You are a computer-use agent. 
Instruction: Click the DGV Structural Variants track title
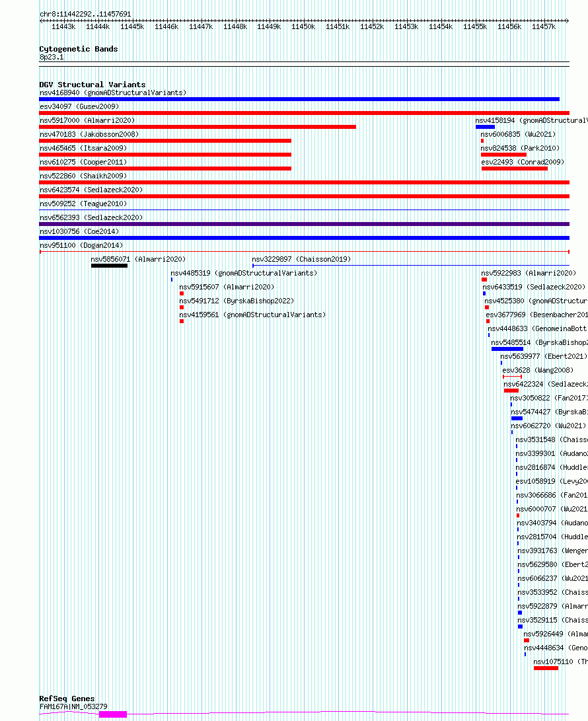(x=92, y=85)
